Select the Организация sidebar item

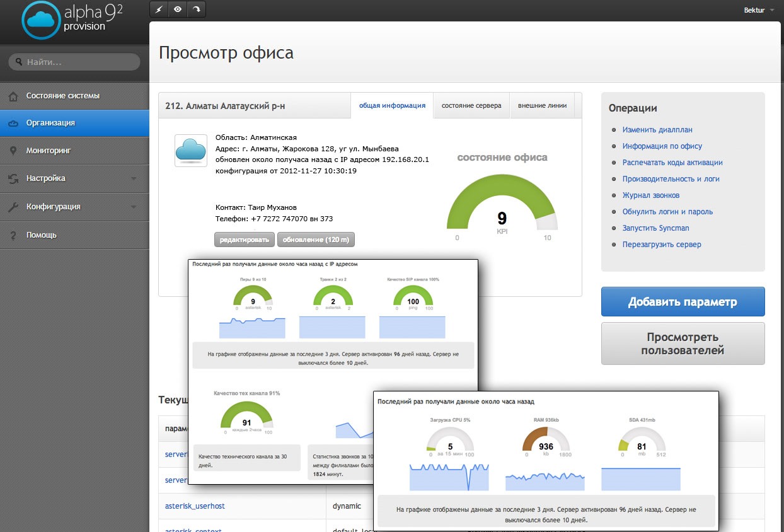(74, 123)
